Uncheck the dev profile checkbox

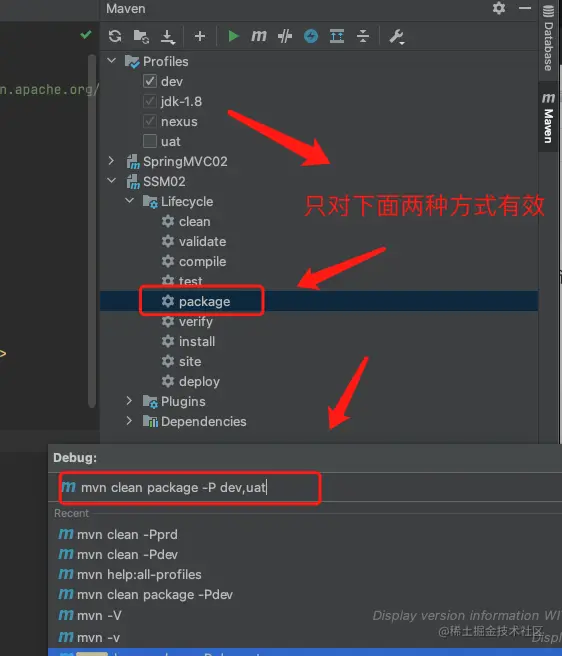coord(150,81)
